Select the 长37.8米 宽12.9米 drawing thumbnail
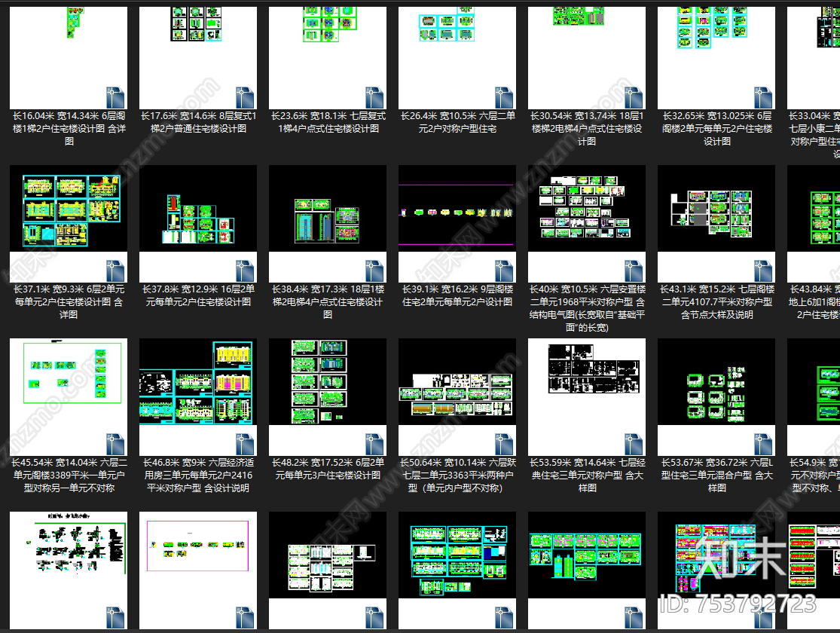The height and width of the screenshot is (633, 840). click(x=198, y=224)
